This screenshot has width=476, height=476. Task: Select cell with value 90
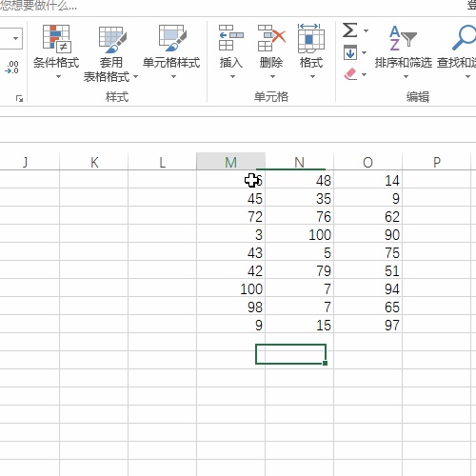click(x=367, y=234)
